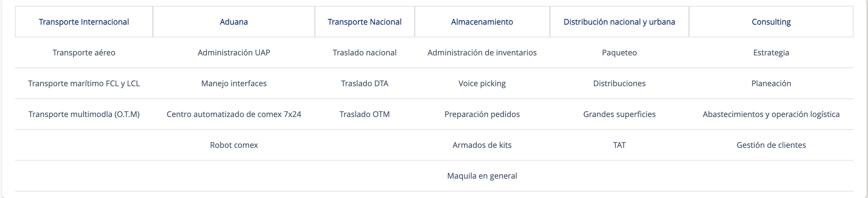Screen dimensions: 868x198
Task: Click the Manejo interfaces entry
Action: pos(234,83)
